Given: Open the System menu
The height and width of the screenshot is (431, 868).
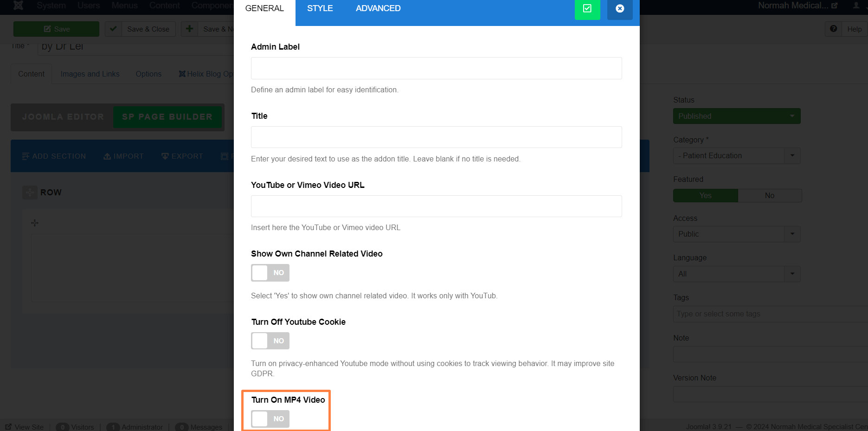Looking at the screenshot, I should pyautogui.click(x=51, y=6).
